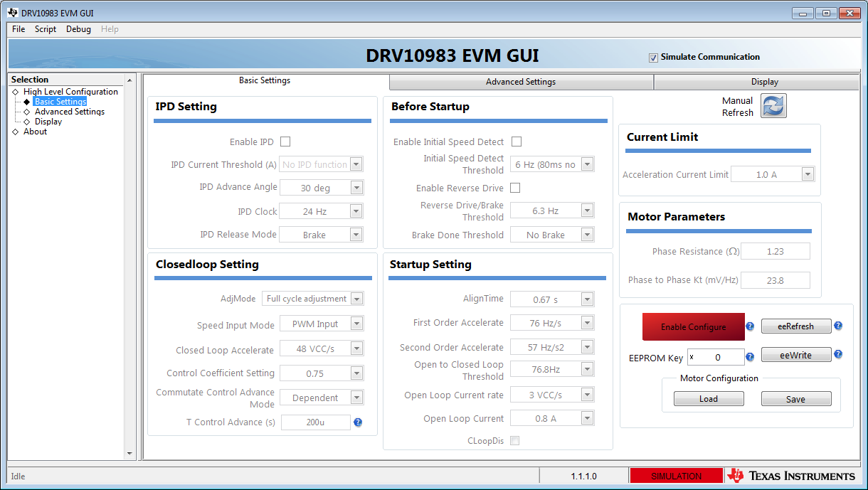868x490 pixels.
Task: Select Advanced Settings in Selection tree
Action: [x=70, y=112]
